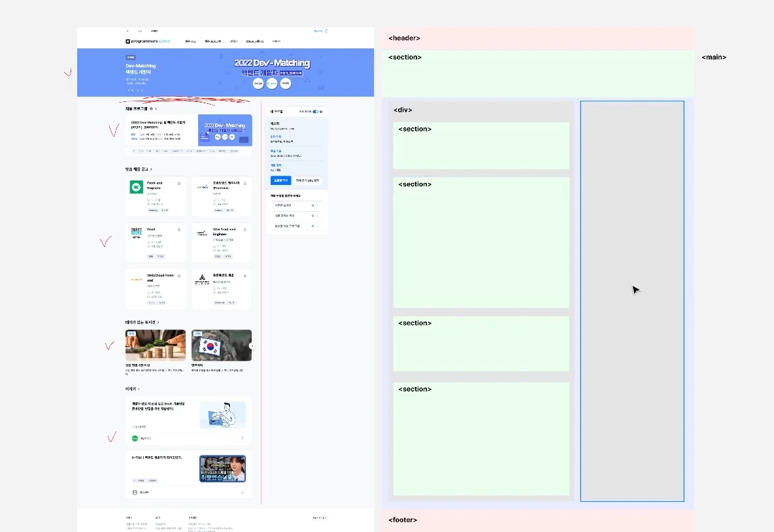This screenshot has height=532, width=774.
Task: Open second row chevron in sidebar status list
Action: [x=318, y=216]
